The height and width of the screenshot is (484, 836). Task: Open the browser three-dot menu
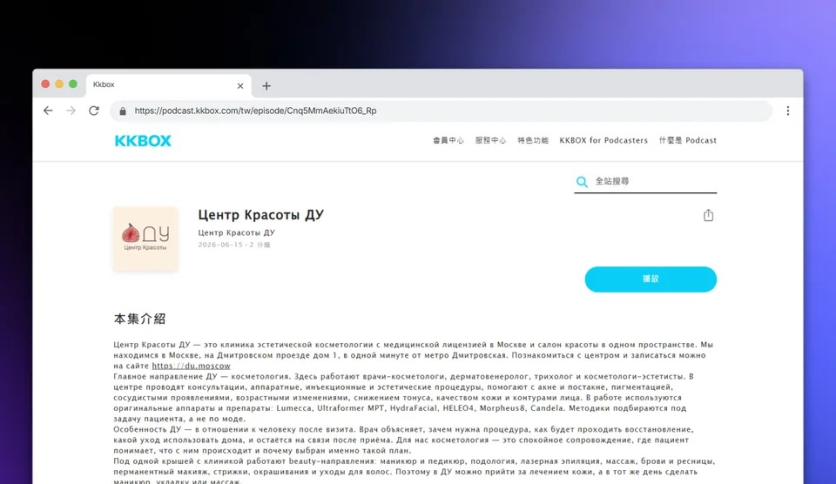coord(787,111)
